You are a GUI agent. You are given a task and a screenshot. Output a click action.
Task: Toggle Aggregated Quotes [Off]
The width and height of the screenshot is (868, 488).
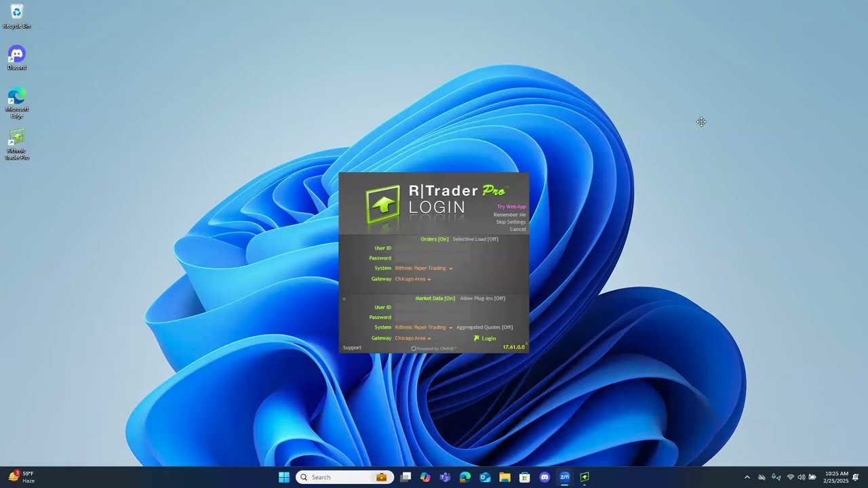(485, 327)
